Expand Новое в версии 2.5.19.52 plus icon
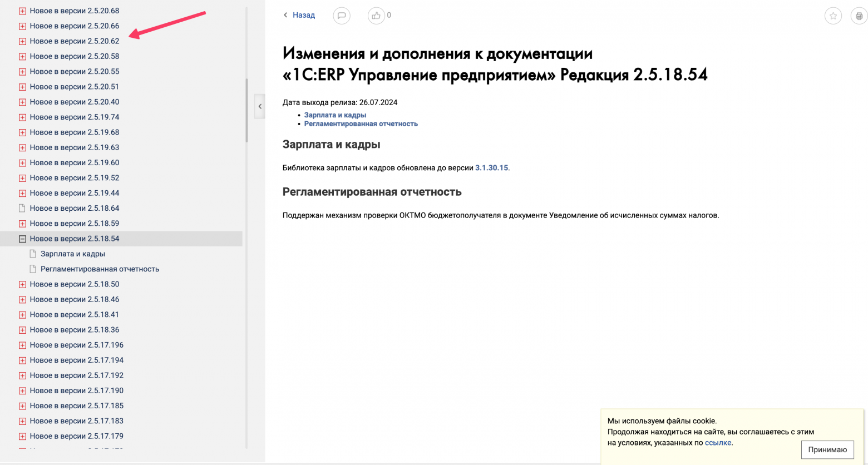This screenshot has height=465, width=868. tap(22, 178)
